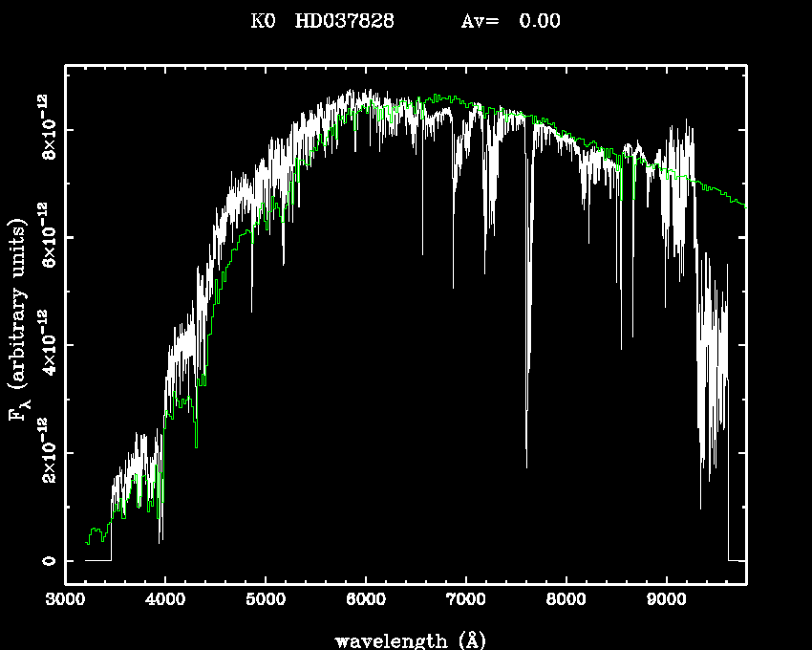Click the 7000 x-axis tick label
Viewport: 812px width, 650px height.
[465, 602]
